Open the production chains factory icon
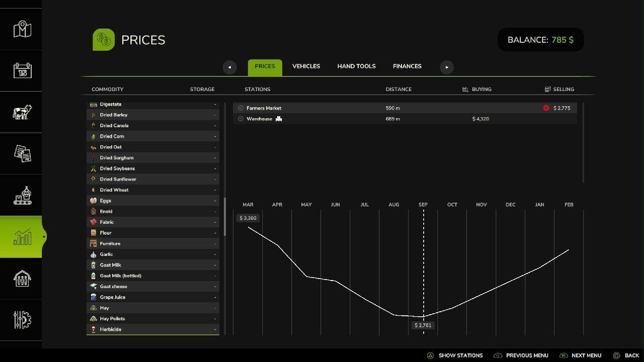This screenshot has height=362, width=644. click(x=22, y=195)
